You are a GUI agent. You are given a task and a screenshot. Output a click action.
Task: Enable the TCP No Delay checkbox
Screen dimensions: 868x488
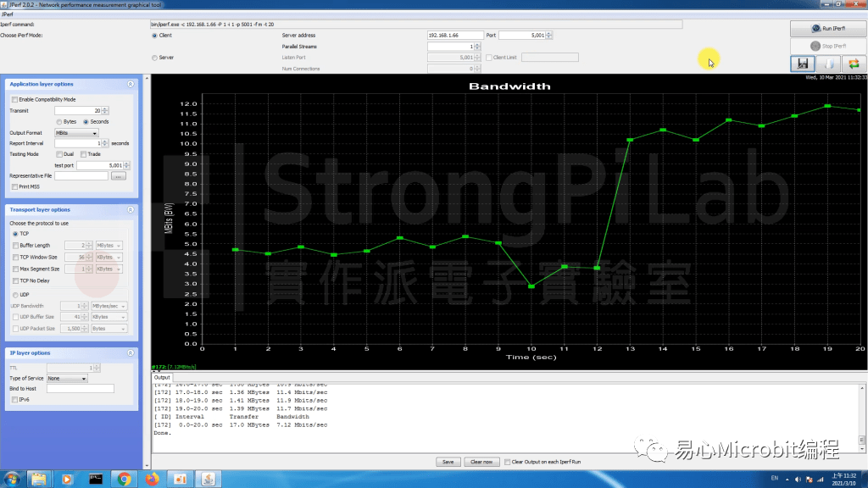coord(15,281)
